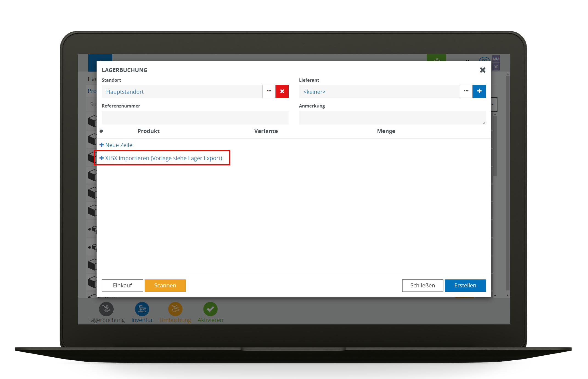588x379 pixels.
Task: Click the Schließen button
Action: 422,285
